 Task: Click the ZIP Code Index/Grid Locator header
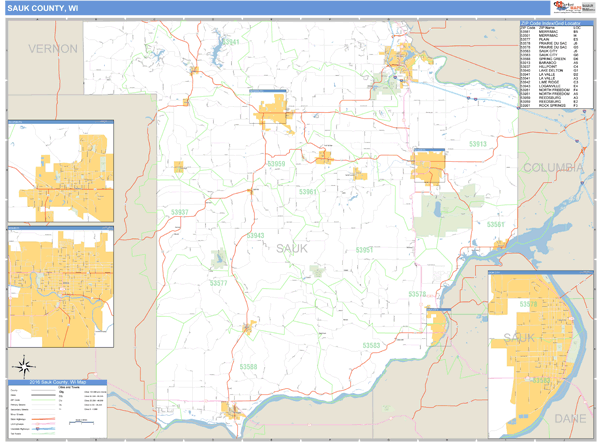[x=556, y=23]
